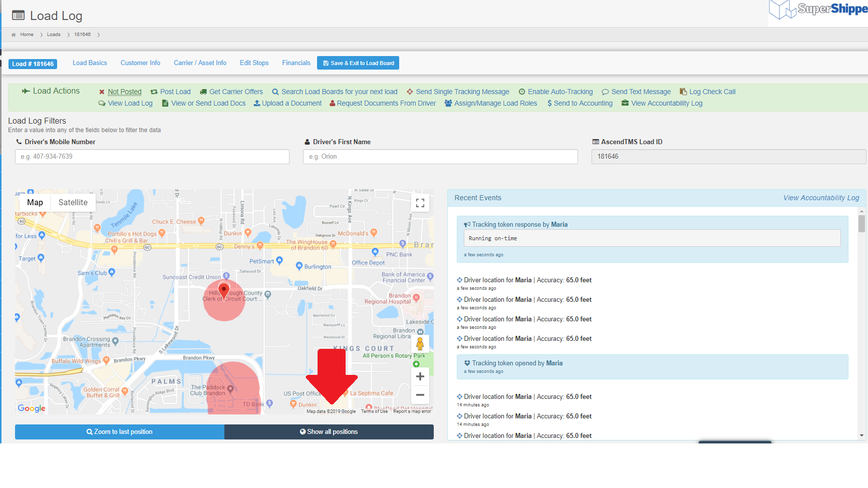
Task: Click the Recent Events scrollbar thumb
Action: point(861,224)
